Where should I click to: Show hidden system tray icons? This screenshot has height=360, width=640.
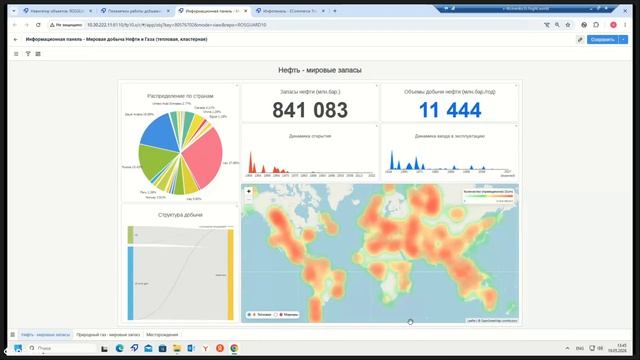click(x=567, y=348)
